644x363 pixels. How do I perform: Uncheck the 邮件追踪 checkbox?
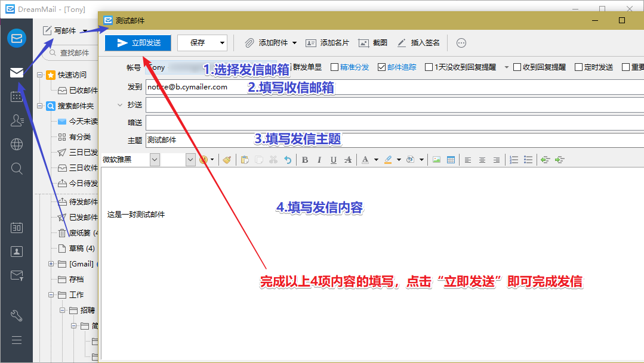[381, 67]
